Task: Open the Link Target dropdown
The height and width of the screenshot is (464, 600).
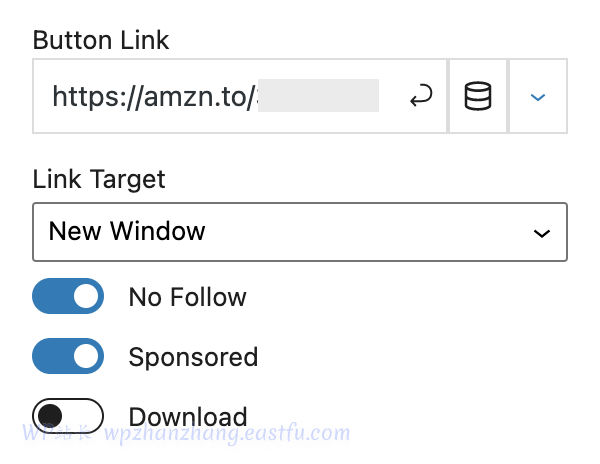Action: pyautogui.click(x=300, y=232)
